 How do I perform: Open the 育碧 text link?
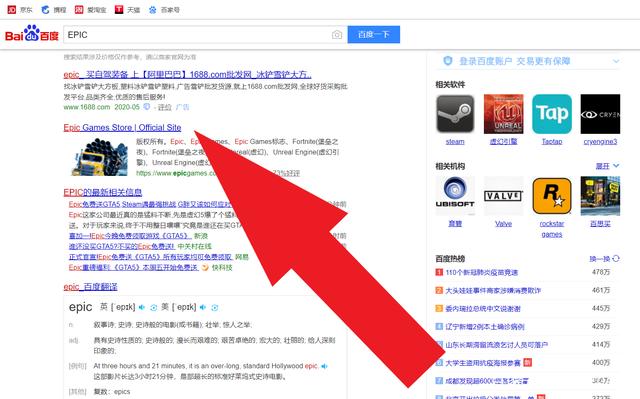point(455,224)
